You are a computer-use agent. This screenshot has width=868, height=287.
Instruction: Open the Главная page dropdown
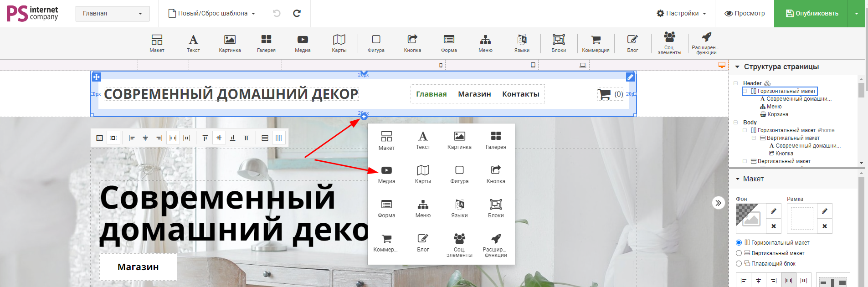pyautogui.click(x=113, y=13)
